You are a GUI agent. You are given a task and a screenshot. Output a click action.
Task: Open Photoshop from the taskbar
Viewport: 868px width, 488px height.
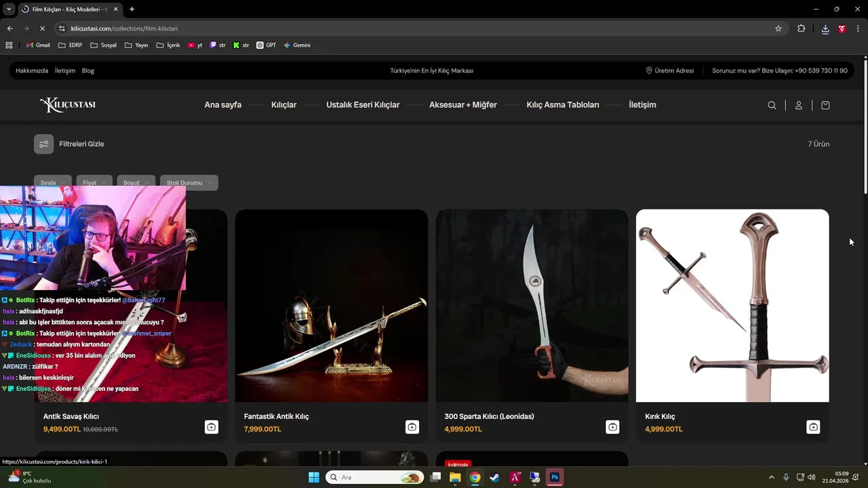tap(555, 477)
